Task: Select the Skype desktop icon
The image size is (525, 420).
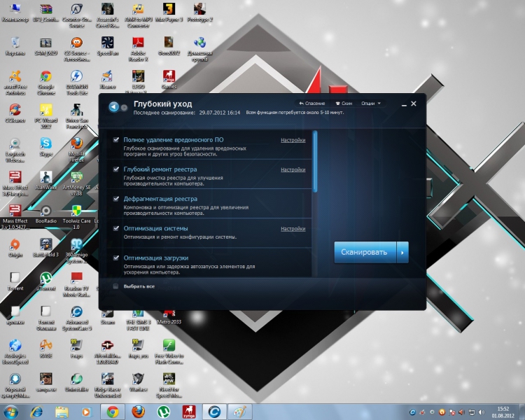Action: [x=45, y=144]
